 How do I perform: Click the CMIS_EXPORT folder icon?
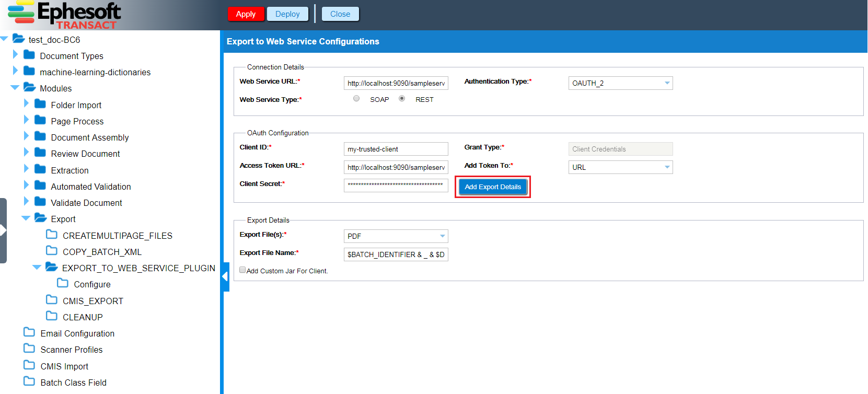point(52,300)
